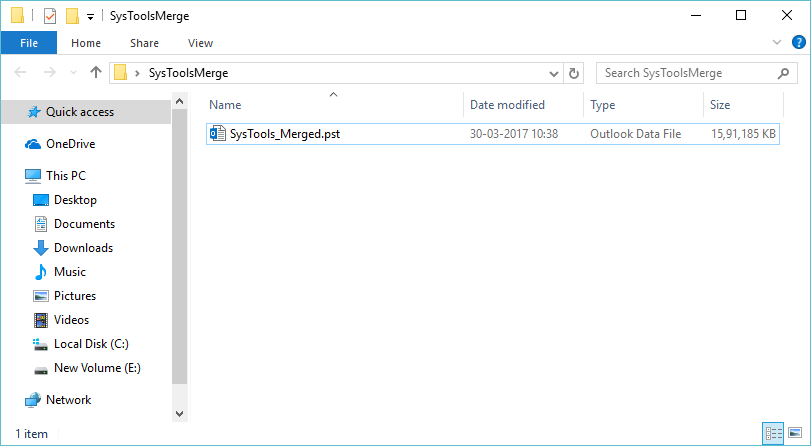Image resolution: width=811 pixels, height=446 pixels.
Task: Click the title bar folder icon
Action: (x=18, y=16)
